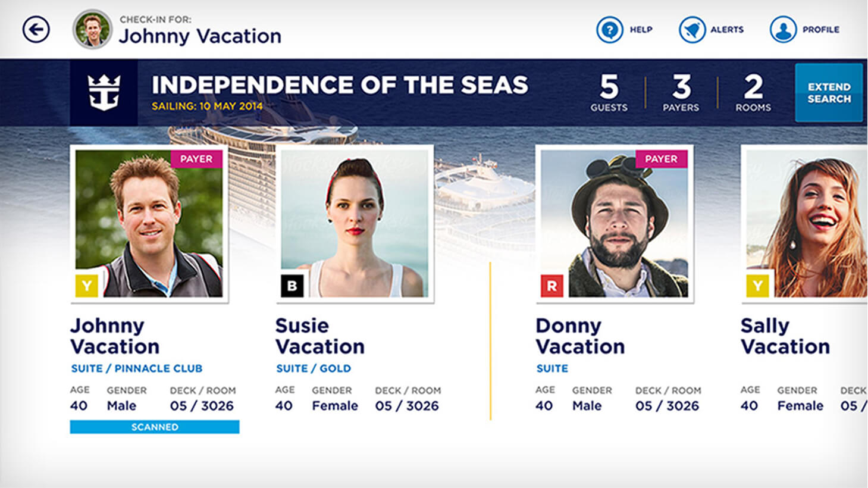Screen dimensions: 868x488
Task: Open the Alerts bell icon
Action: coord(692,30)
